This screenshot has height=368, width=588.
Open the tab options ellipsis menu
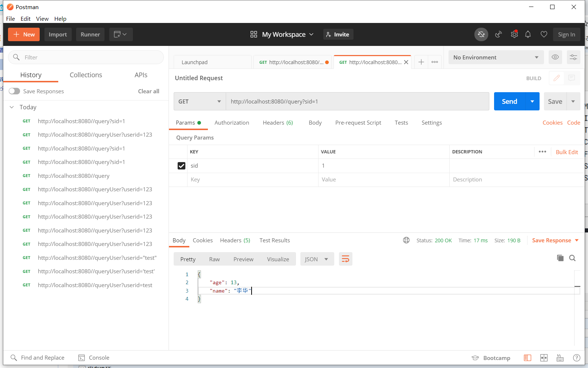pyautogui.click(x=435, y=62)
